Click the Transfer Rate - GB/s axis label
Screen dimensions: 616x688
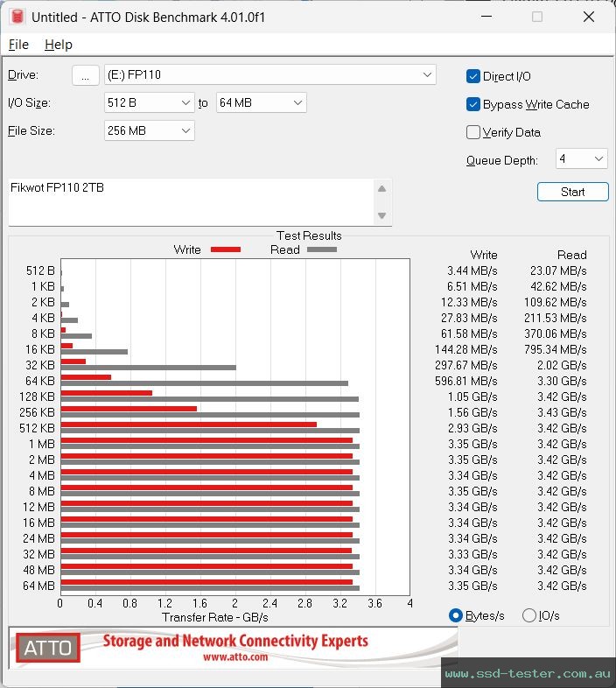215,617
